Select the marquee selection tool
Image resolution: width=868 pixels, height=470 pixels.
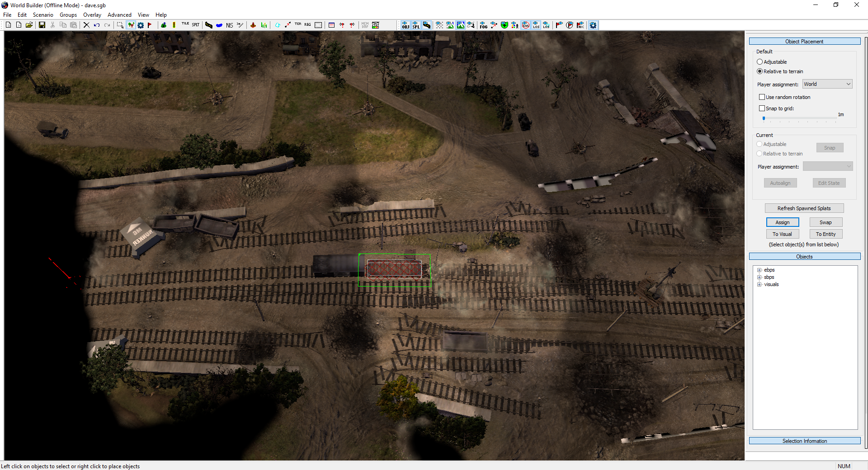point(120,25)
